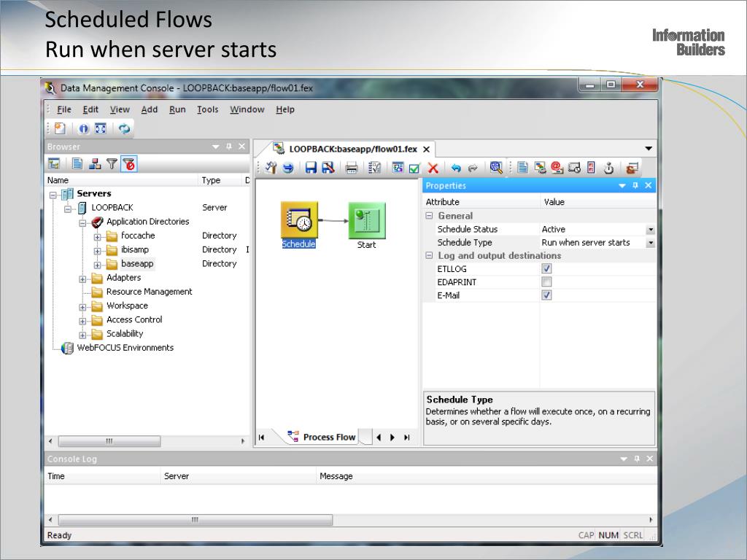Open the Tools menu
The image size is (747, 560).
208,109
